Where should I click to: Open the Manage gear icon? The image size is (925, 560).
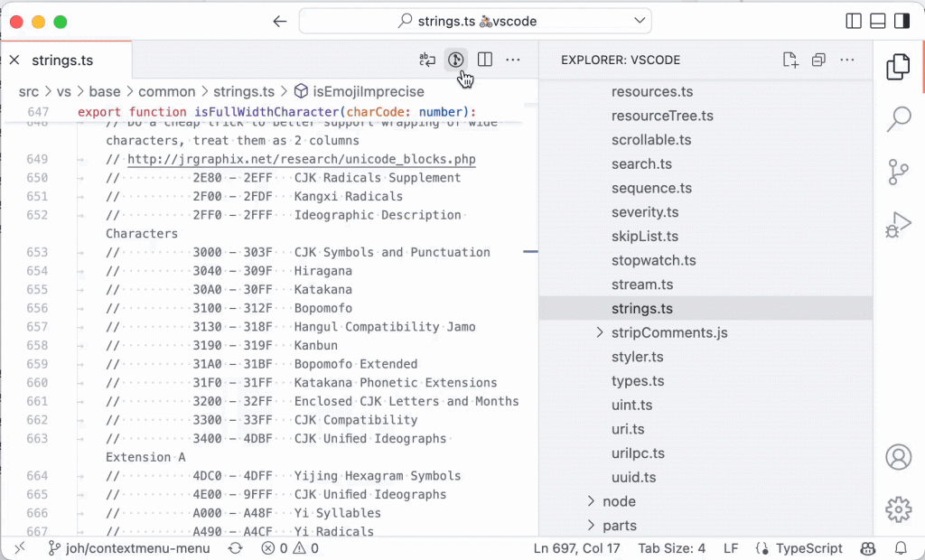[899, 509]
